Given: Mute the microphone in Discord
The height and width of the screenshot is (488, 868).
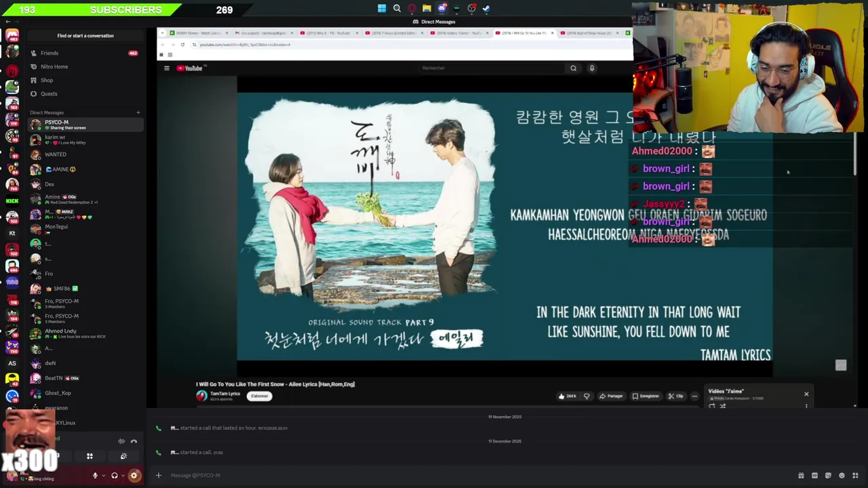Looking at the screenshot, I should pyautogui.click(x=95, y=475).
